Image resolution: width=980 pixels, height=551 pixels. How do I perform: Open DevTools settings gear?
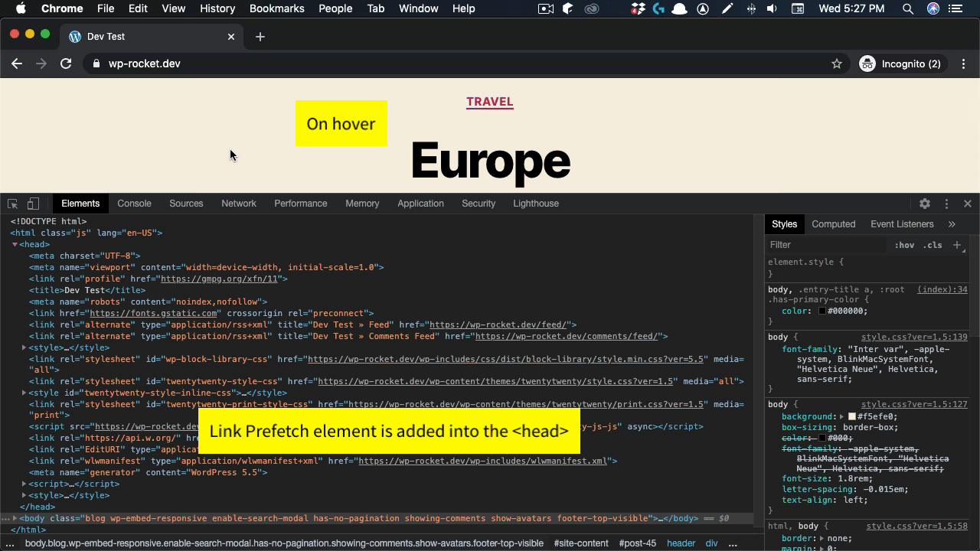tap(925, 204)
